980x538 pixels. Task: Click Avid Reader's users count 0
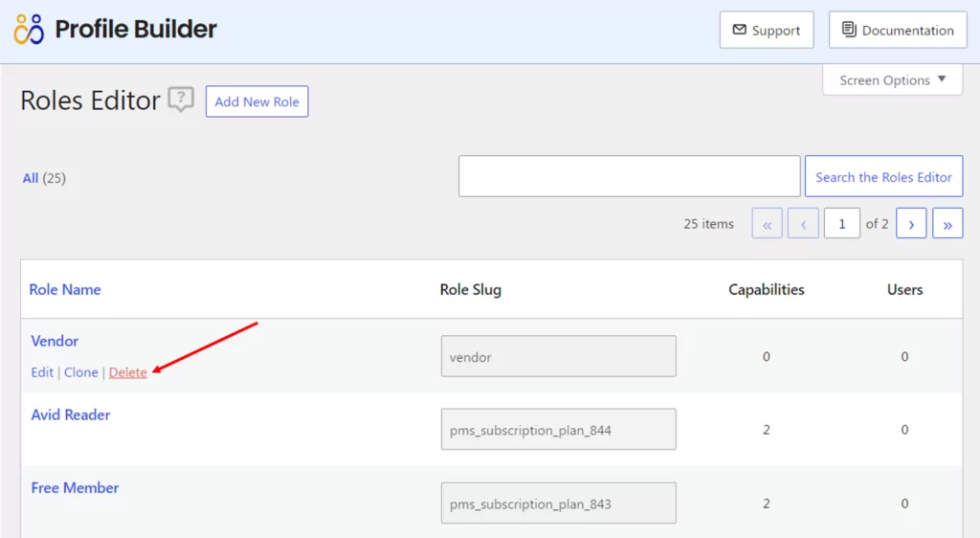pos(904,430)
